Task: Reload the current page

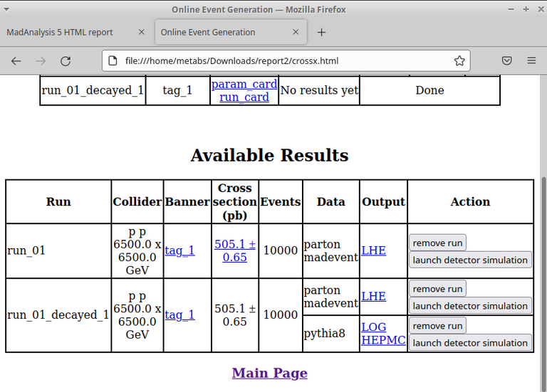Action: point(66,61)
